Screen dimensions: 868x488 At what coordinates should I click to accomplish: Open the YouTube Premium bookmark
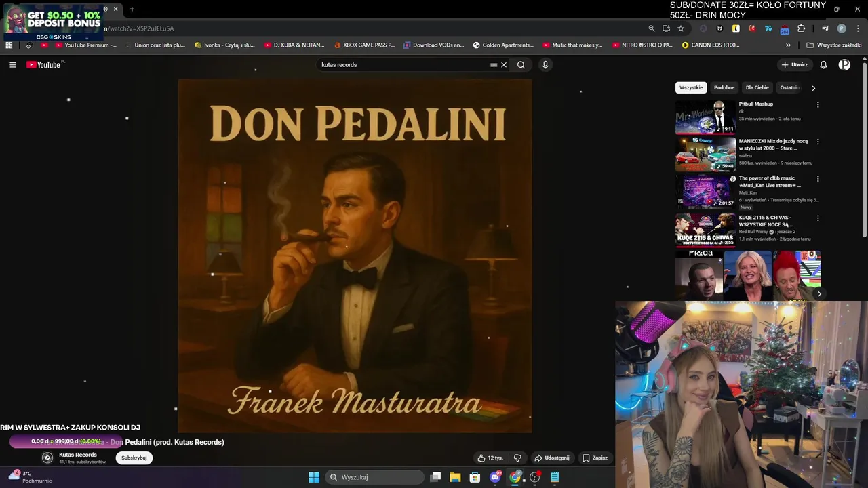coord(85,45)
